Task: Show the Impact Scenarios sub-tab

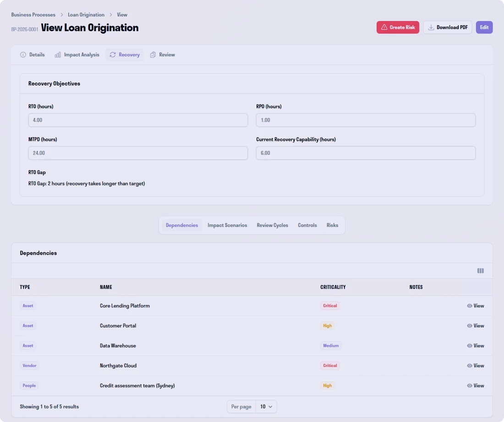Action: (x=227, y=225)
